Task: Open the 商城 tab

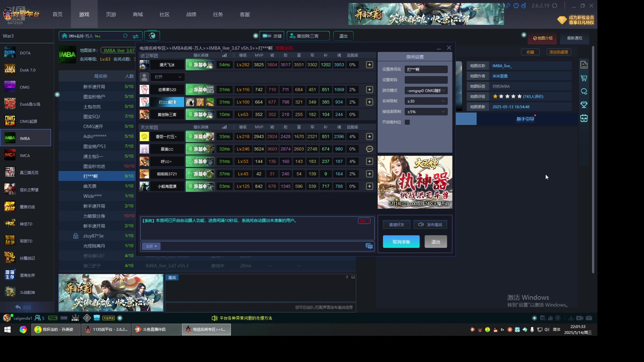Action: pyautogui.click(x=138, y=14)
